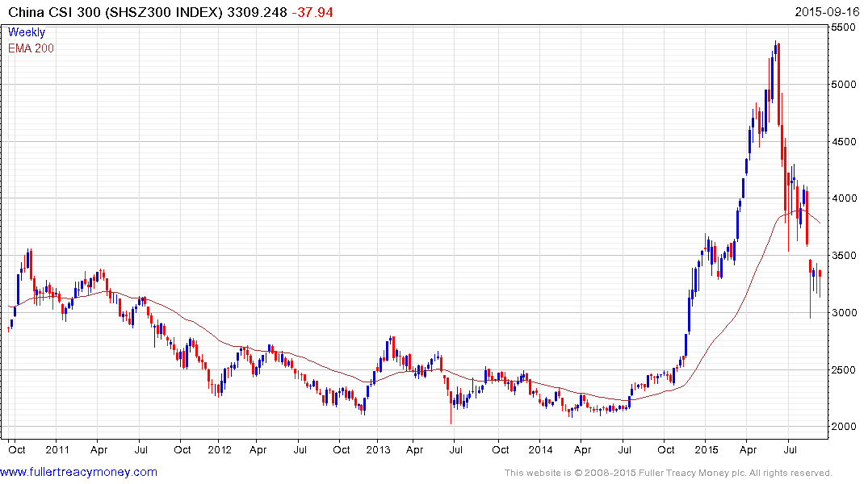This screenshot has width=868, height=484.
Task: Click the 2015 year axis label
Action: 706,449
